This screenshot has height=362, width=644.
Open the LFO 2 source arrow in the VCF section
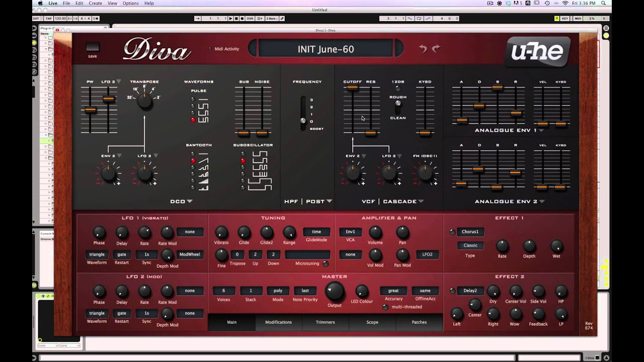400,156
